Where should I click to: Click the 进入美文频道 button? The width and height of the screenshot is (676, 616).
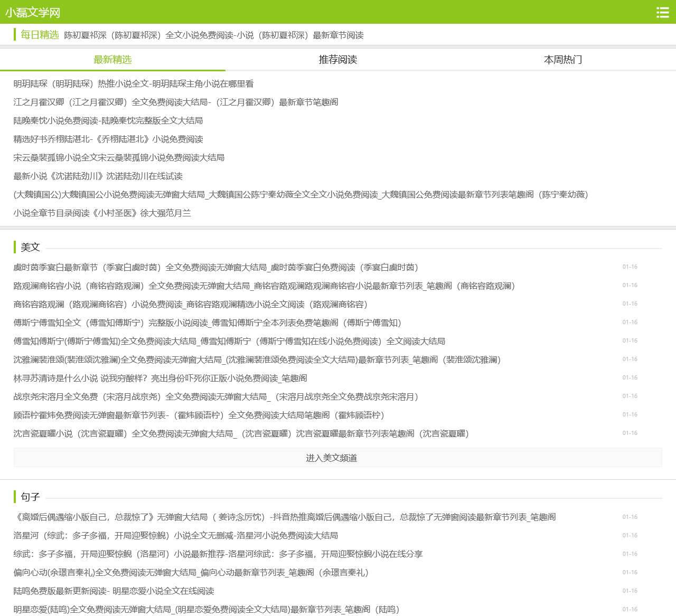[338, 458]
